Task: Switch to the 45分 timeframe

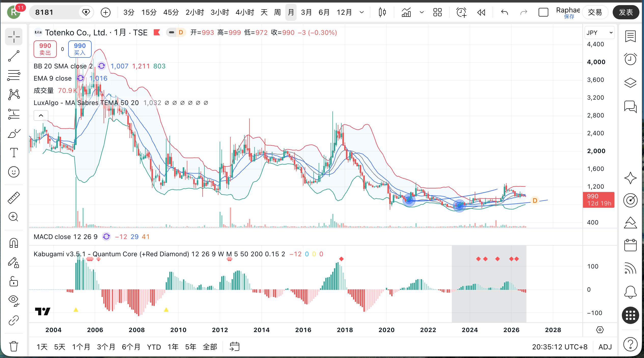Action: (171, 12)
